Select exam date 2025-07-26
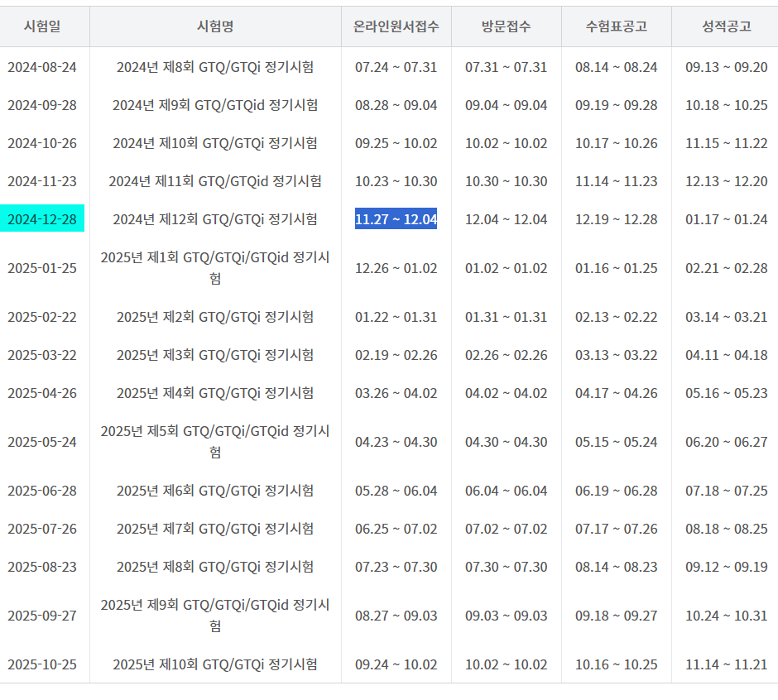This screenshot has width=778, height=700. (42, 529)
